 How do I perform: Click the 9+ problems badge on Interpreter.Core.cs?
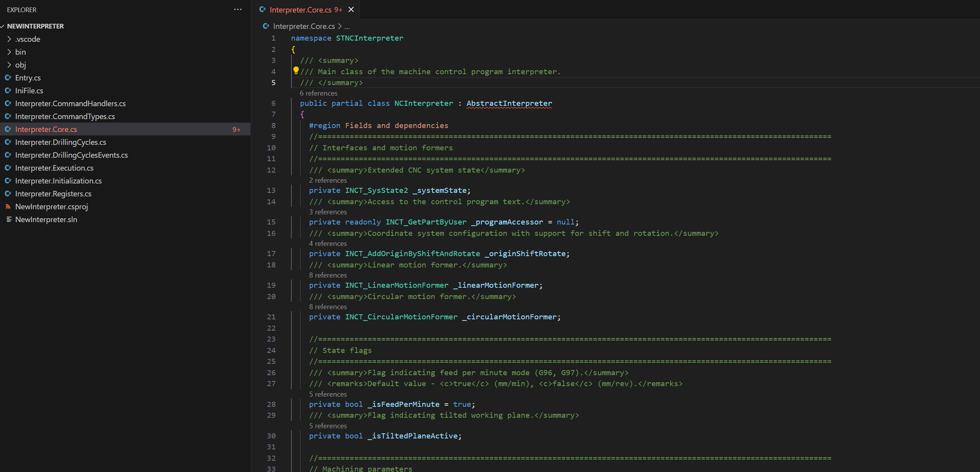(x=236, y=130)
